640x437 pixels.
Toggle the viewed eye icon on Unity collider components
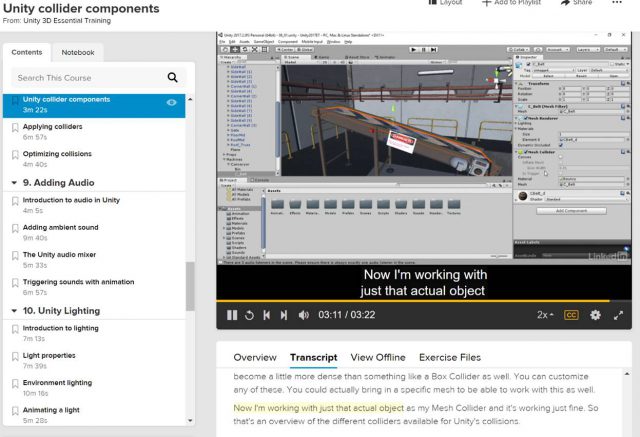171,102
